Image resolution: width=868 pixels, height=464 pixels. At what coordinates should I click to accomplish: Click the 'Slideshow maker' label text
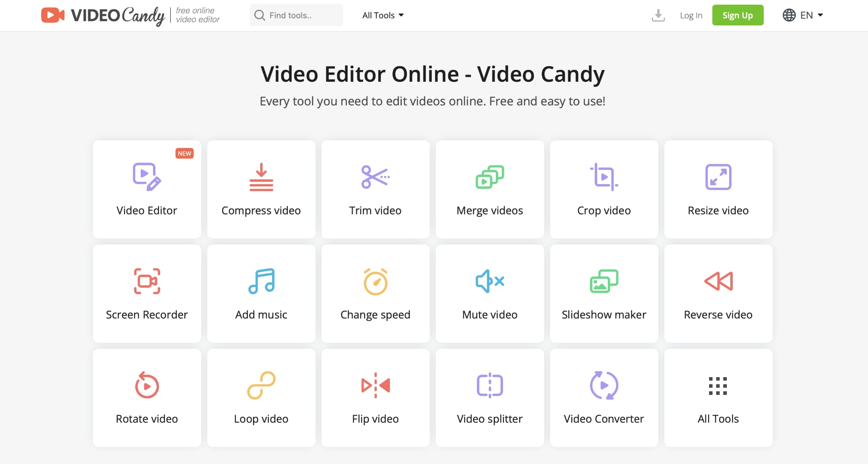604,314
